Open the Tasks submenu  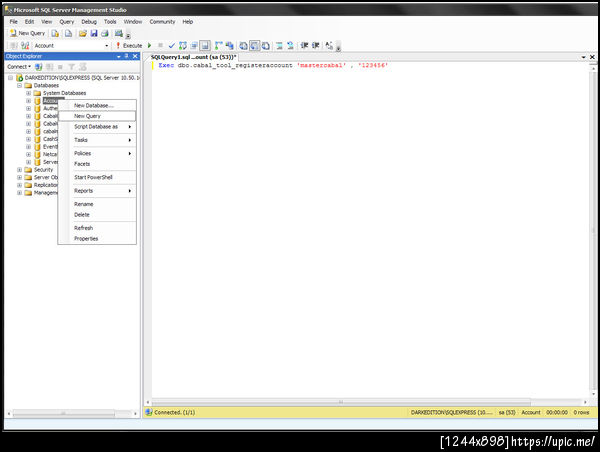pyautogui.click(x=97, y=140)
